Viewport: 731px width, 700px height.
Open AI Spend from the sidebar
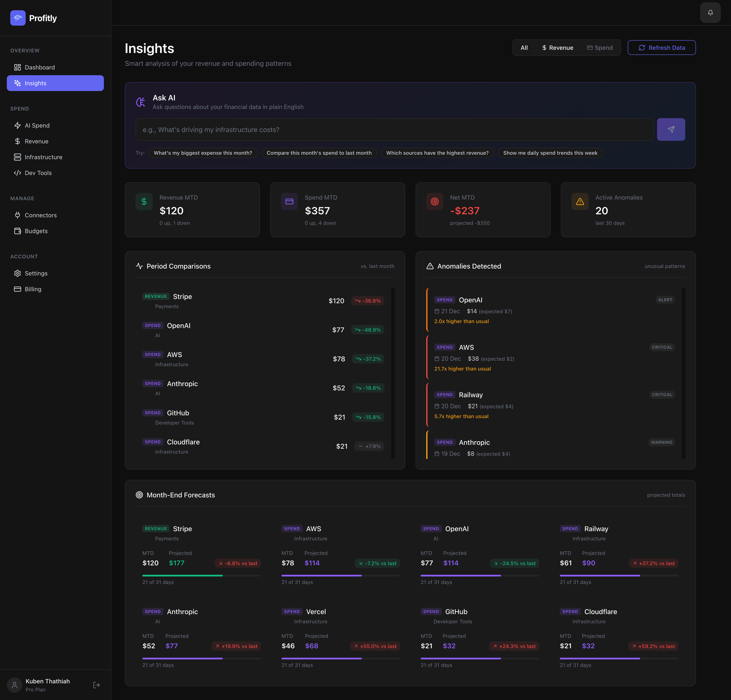click(37, 125)
